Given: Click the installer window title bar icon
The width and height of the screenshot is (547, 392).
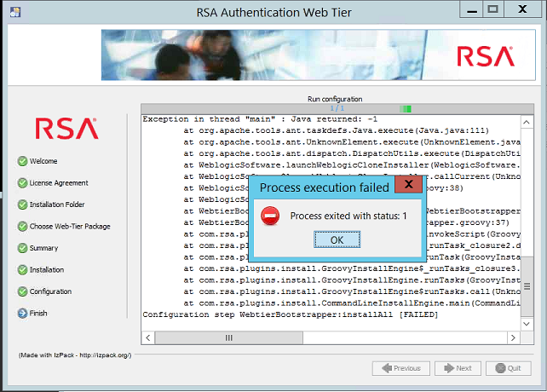Looking at the screenshot, I should pyautogui.click(x=11, y=13).
